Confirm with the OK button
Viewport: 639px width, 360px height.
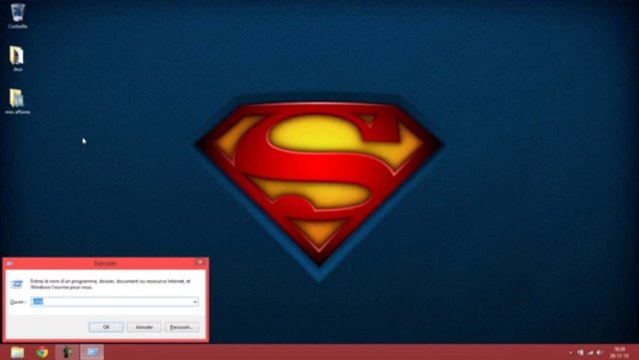106,327
